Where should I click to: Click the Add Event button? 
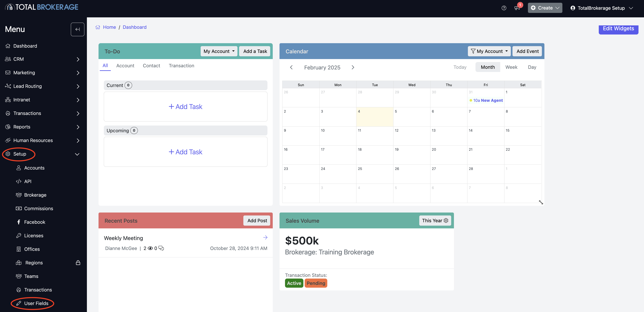tap(527, 51)
